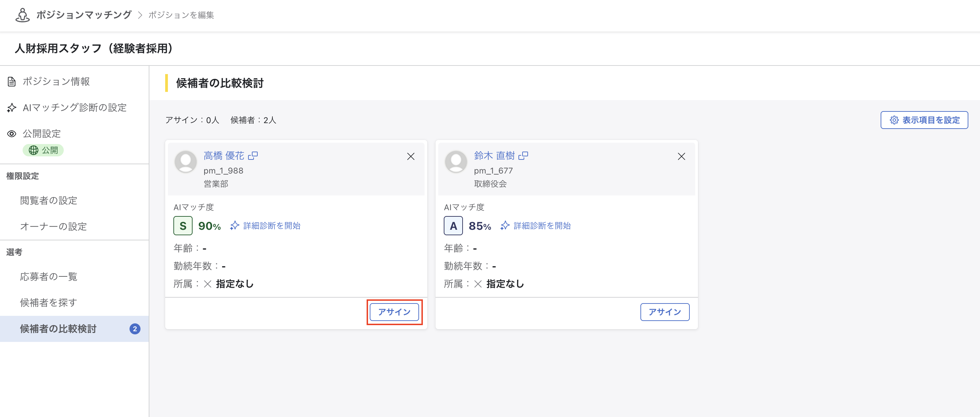Viewport: 980px width, 417px height.
Task: Click the breadcrumb chevron separator
Action: pyautogui.click(x=140, y=15)
